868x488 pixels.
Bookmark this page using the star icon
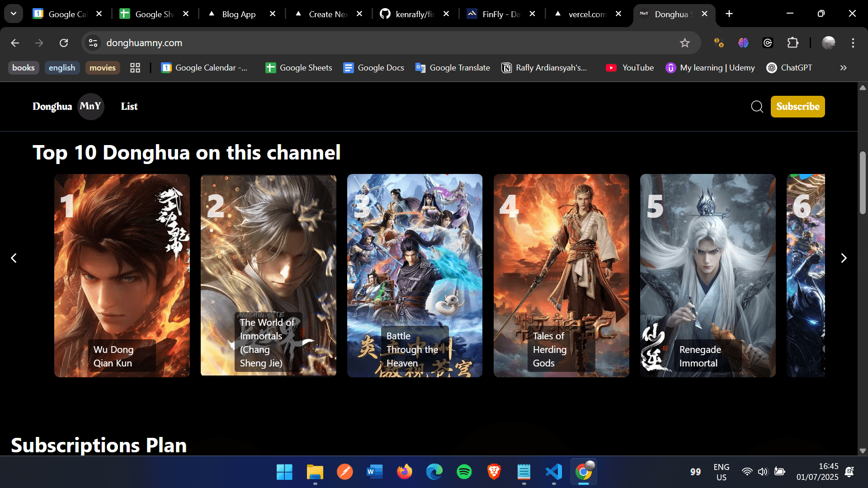[x=684, y=43]
